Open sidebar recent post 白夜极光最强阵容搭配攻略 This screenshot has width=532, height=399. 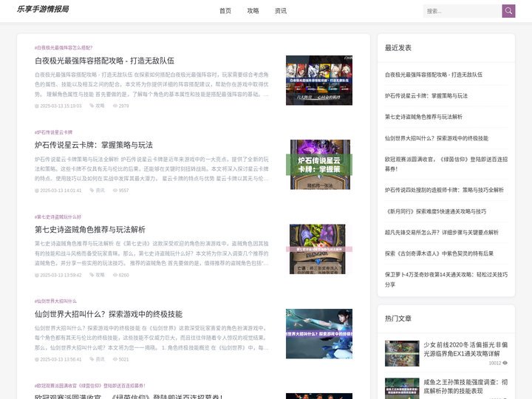pos(433,75)
